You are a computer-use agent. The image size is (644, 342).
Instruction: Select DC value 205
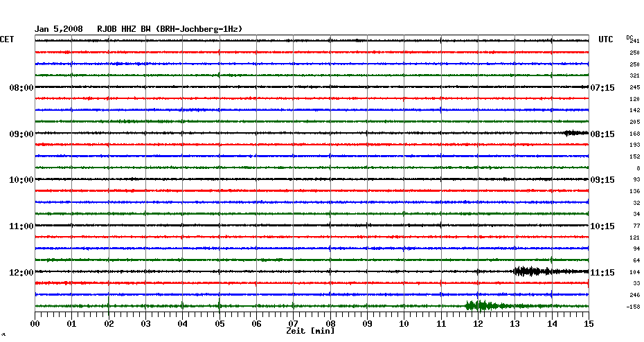tap(634, 122)
